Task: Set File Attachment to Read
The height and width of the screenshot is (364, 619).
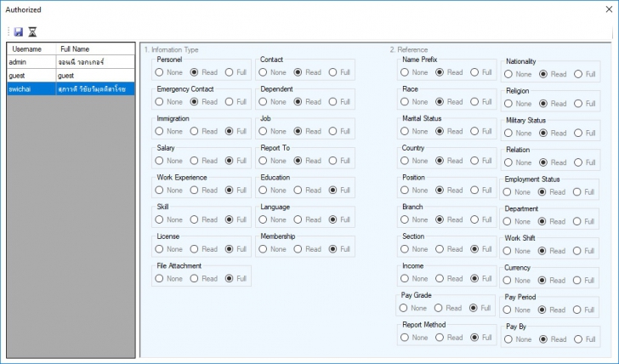Action: (x=204, y=279)
